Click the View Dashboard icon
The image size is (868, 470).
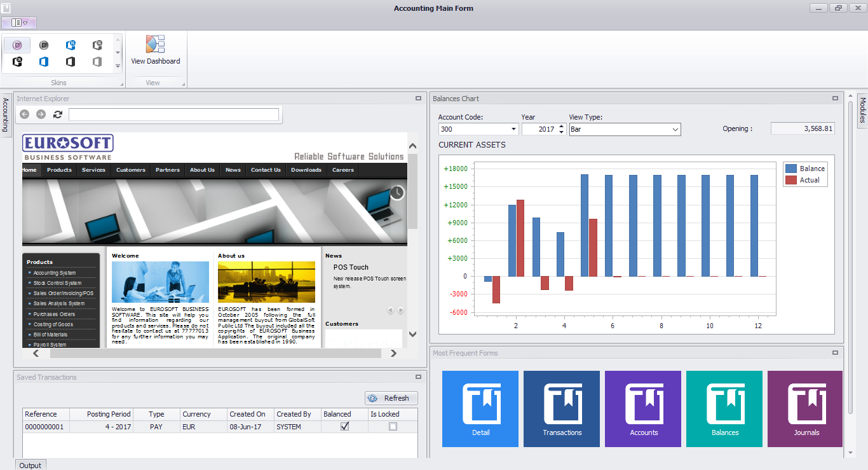point(155,45)
